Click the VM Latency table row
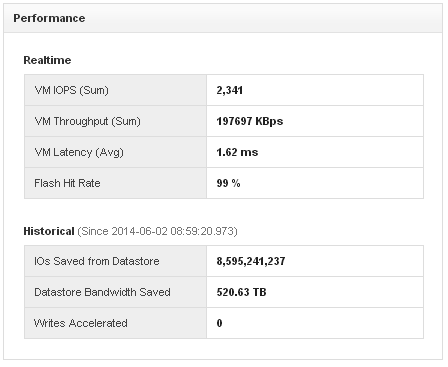 click(224, 152)
